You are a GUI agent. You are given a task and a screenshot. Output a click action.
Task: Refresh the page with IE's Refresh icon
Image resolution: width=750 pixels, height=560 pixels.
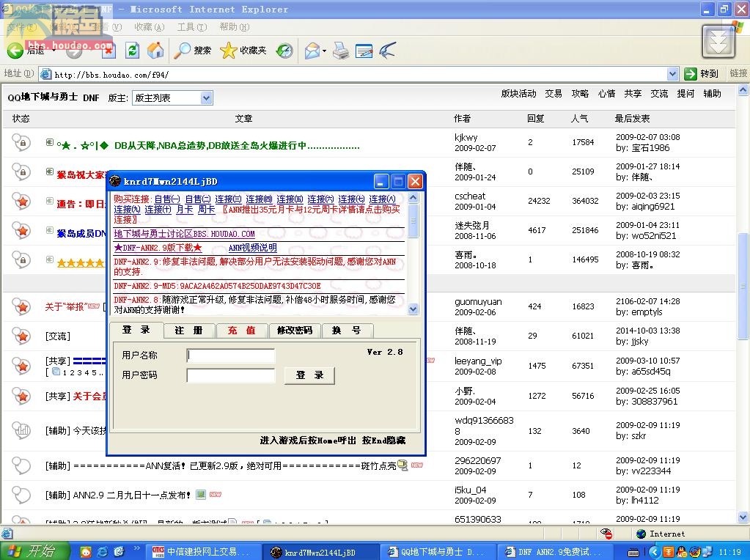click(x=132, y=51)
